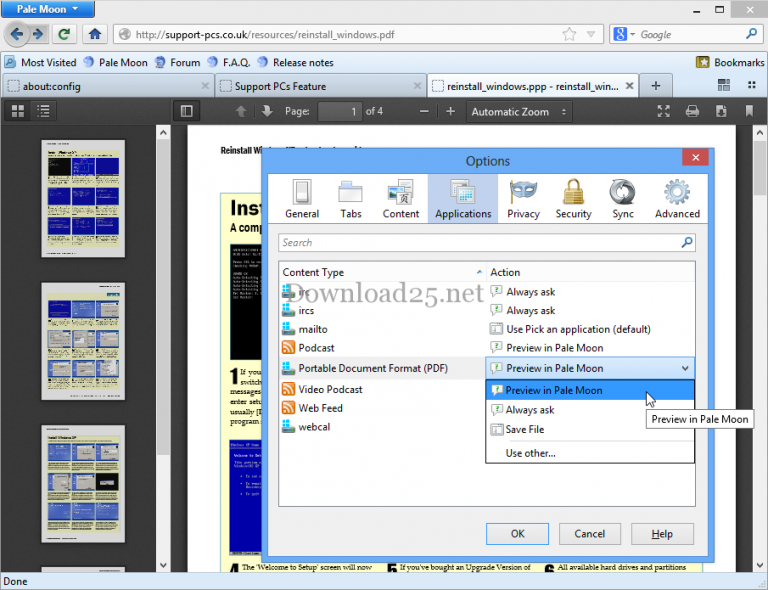
Task: Zoom out the PDF with minus button
Action: point(424,112)
